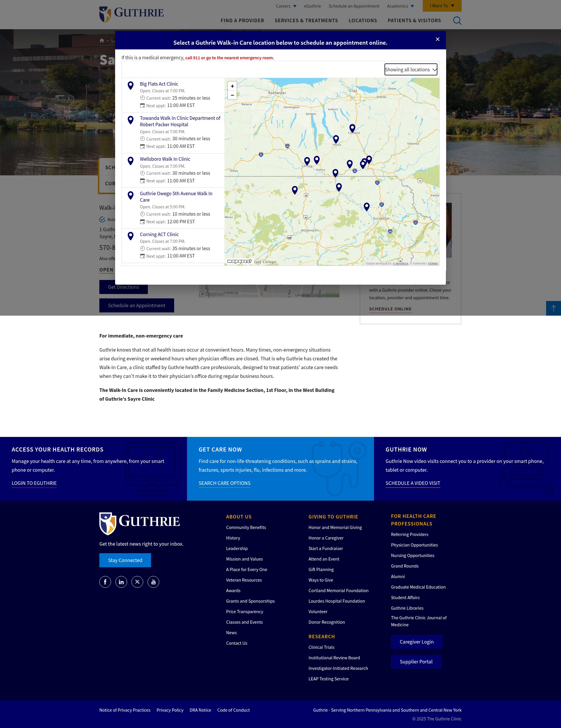The image size is (561, 728).
Task: Select the Big Flats Act Clinic location
Action: (159, 84)
